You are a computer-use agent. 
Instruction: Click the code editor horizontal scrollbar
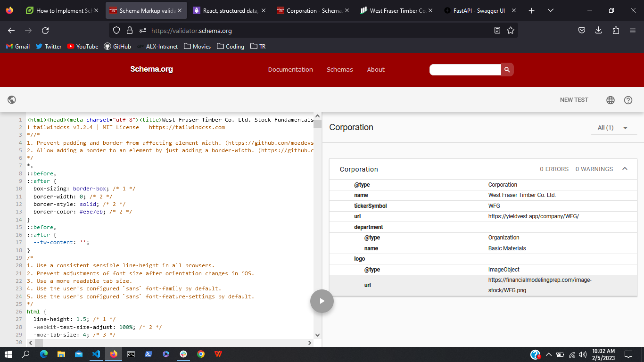(170, 343)
